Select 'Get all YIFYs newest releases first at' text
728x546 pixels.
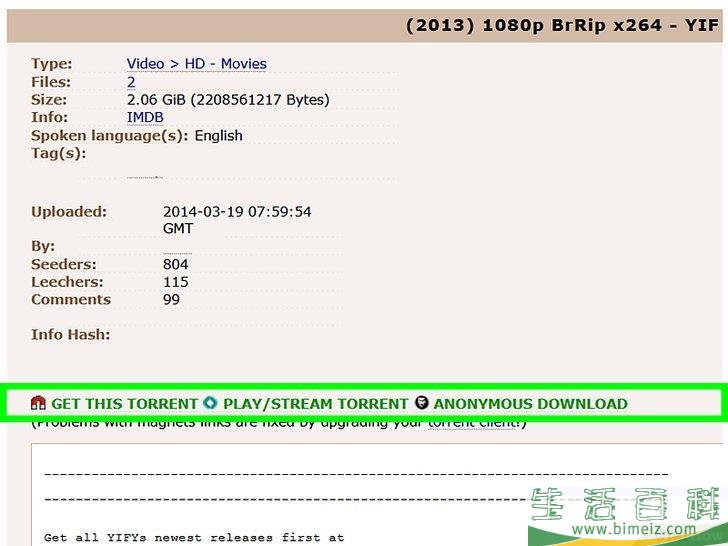point(194,538)
